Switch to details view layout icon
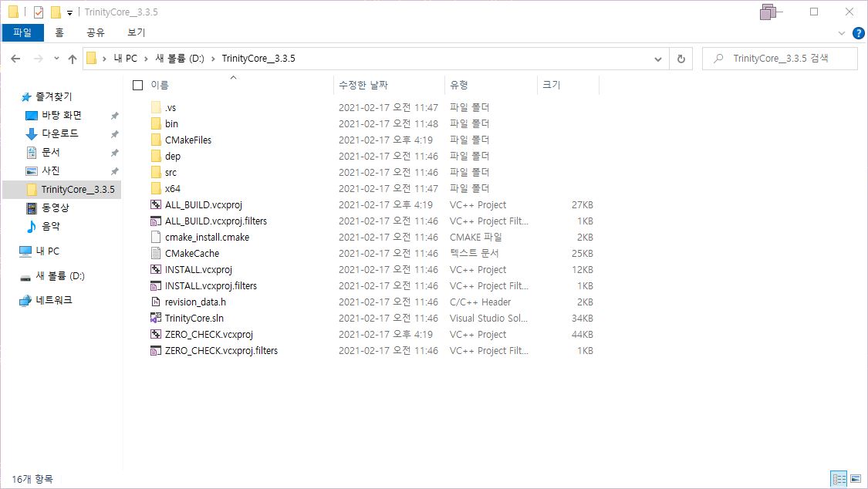The image size is (868, 489). tap(839, 478)
